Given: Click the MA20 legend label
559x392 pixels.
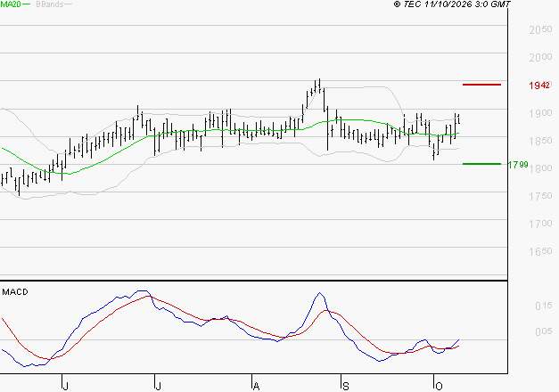Looking at the screenshot, I should point(11,4).
